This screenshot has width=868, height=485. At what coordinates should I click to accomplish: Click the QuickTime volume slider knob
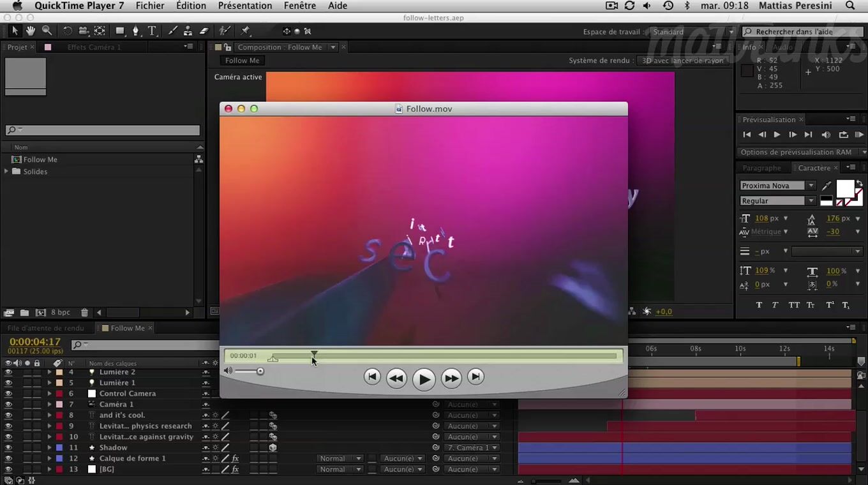point(260,371)
